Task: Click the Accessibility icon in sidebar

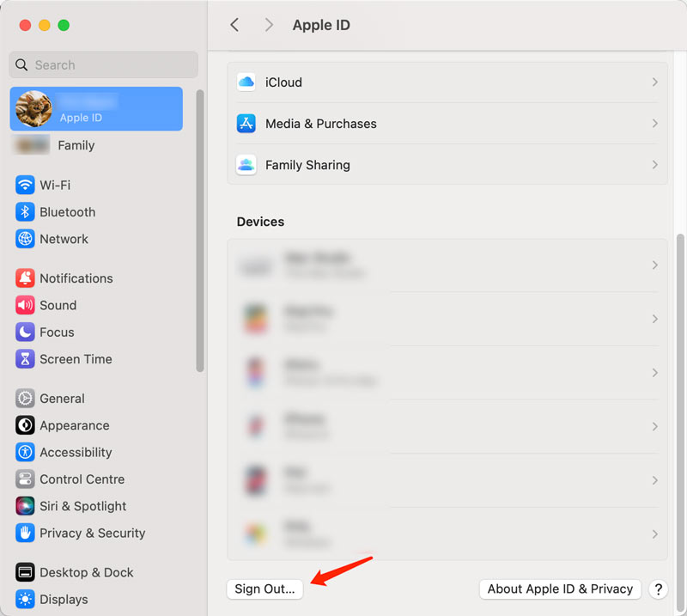Action: coord(25,453)
